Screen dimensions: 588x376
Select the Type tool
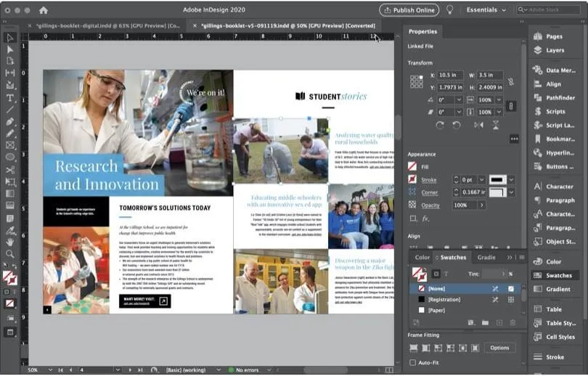[10, 97]
